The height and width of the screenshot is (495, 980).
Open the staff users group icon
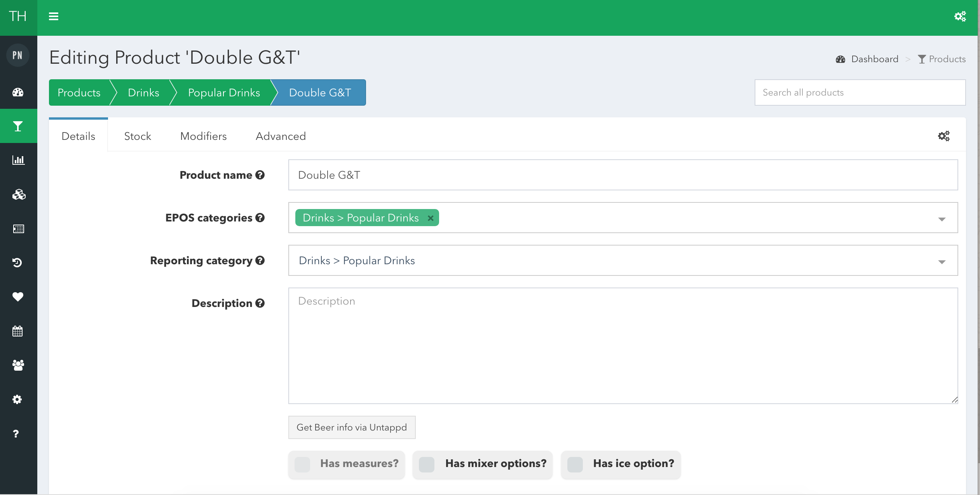(x=18, y=365)
